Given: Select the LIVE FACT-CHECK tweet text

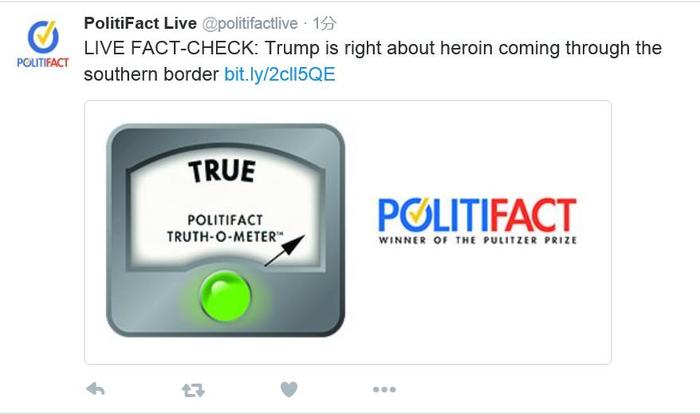Looking at the screenshot, I should click(x=373, y=61).
